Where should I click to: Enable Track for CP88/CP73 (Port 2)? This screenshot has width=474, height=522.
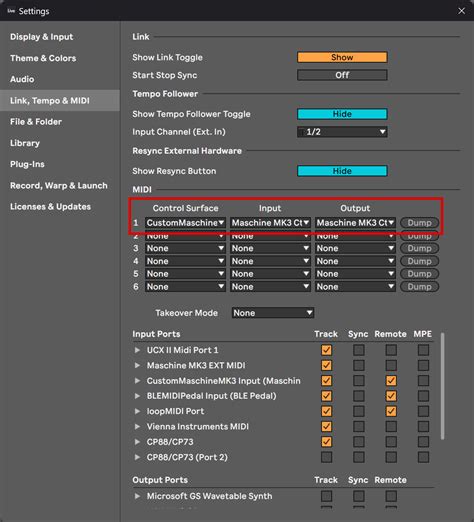326,457
